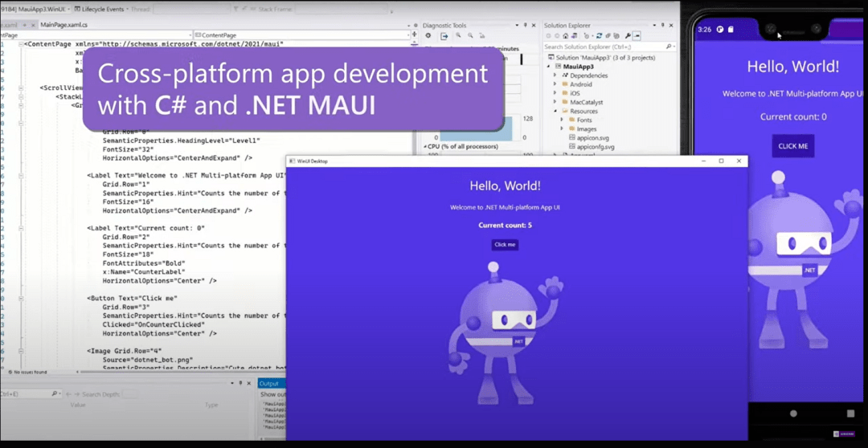Click the zoom out magnifier in Diagnostic Tools
Image resolution: width=868 pixels, height=448 pixels.
tap(470, 36)
